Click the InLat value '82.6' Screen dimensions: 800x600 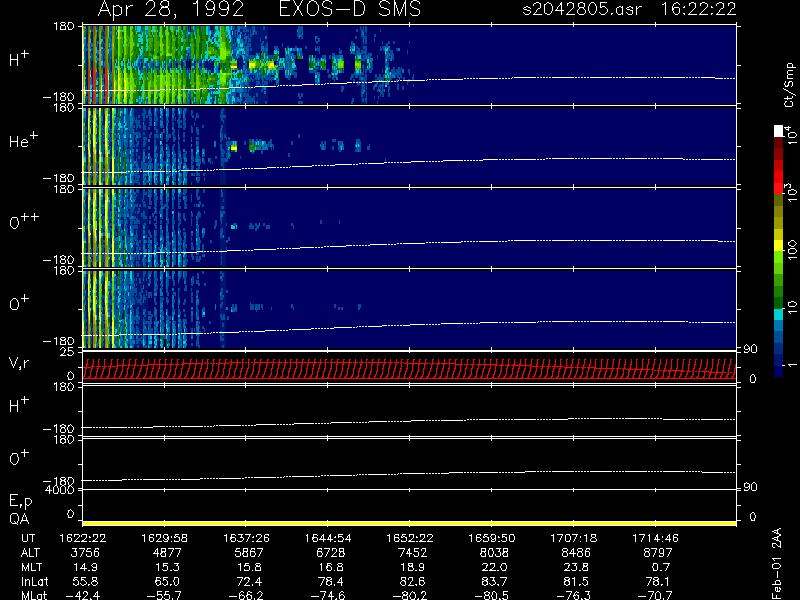pos(415,581)
